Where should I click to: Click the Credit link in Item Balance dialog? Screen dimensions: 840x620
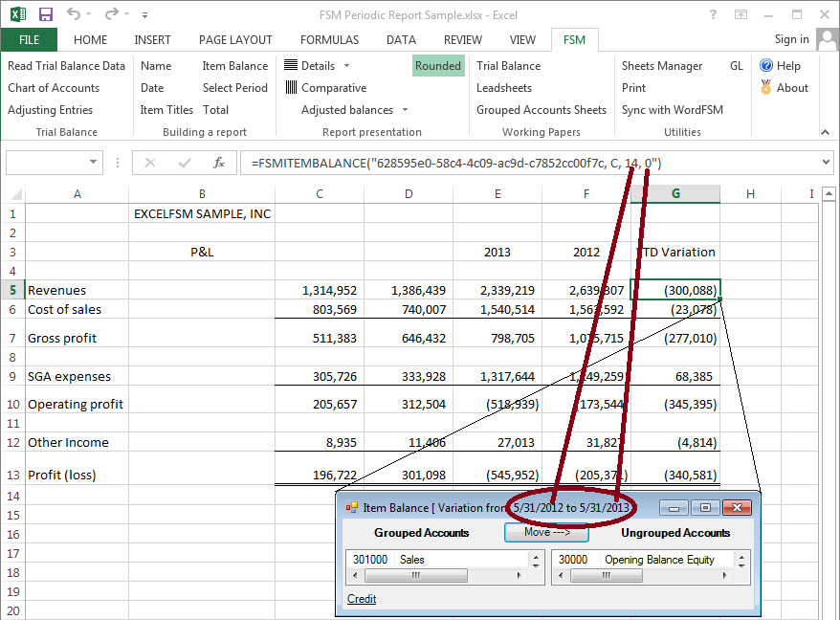[x=362, y=599]
